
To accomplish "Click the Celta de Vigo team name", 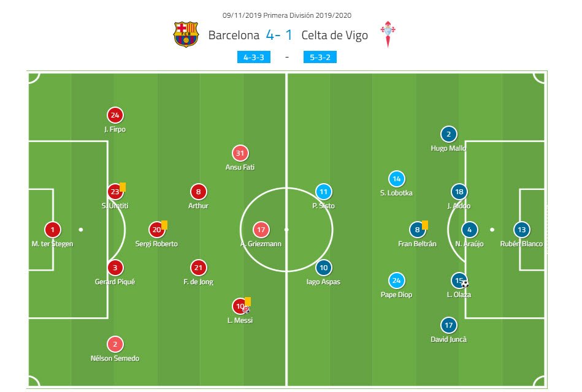I will coord(335,36).
